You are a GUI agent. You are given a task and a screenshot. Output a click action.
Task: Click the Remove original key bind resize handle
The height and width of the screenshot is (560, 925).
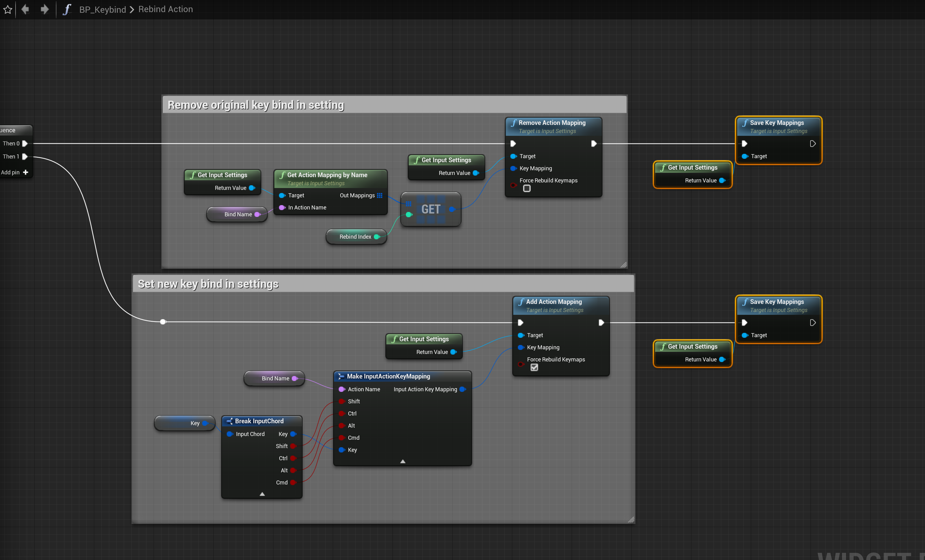[x=624, y=265]
